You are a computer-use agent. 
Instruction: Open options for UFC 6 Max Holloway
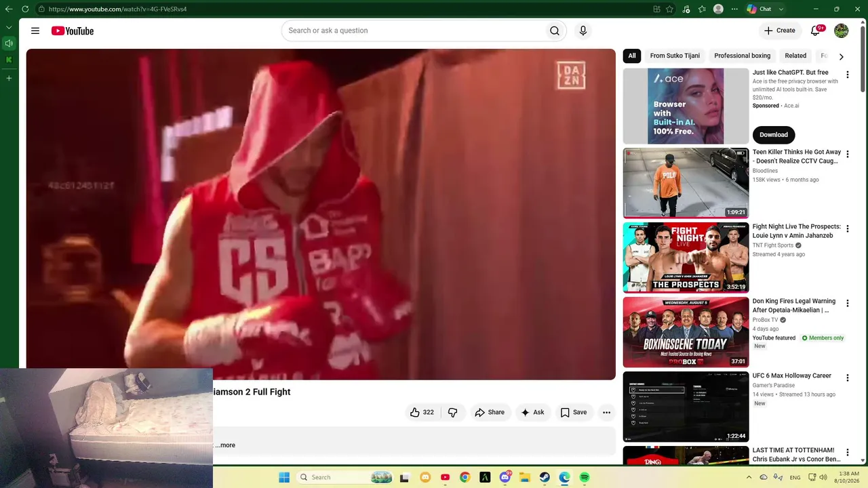pyautogui.click(x=847, y=378)
